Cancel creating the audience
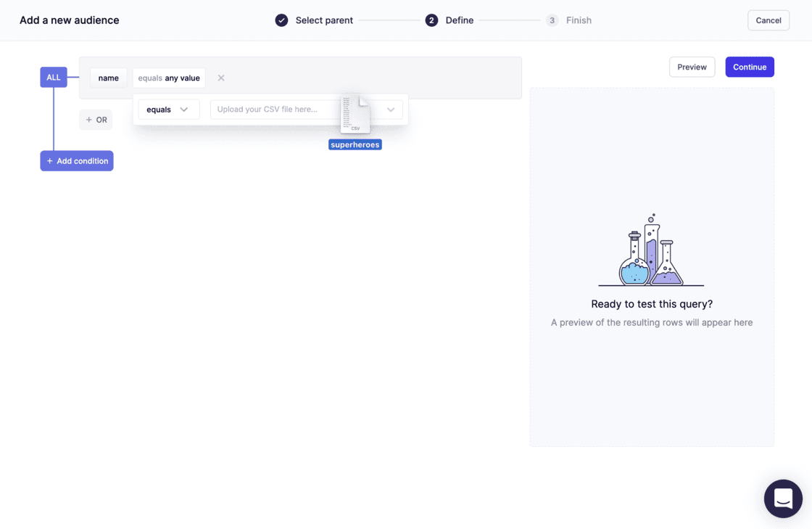Viewport: 812px width, 529px height. point(768,20)
